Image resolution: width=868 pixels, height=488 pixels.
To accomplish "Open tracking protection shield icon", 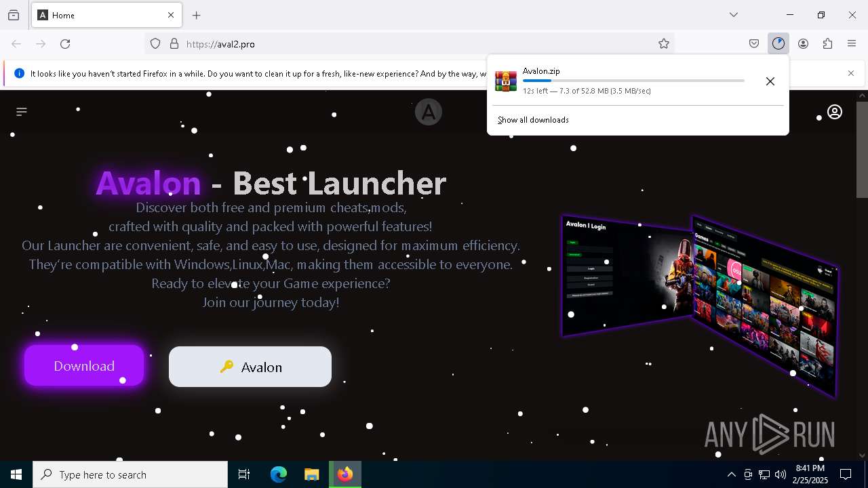I will click(x=155, y=44).
